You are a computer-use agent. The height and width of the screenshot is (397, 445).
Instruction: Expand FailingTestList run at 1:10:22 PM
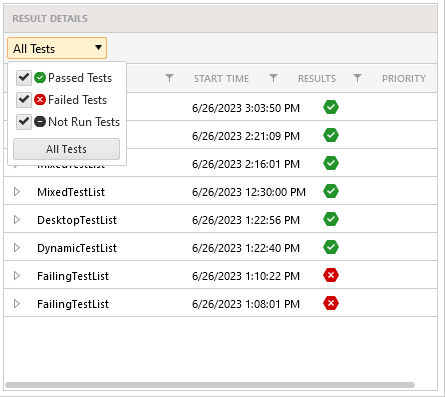[17, 276]
